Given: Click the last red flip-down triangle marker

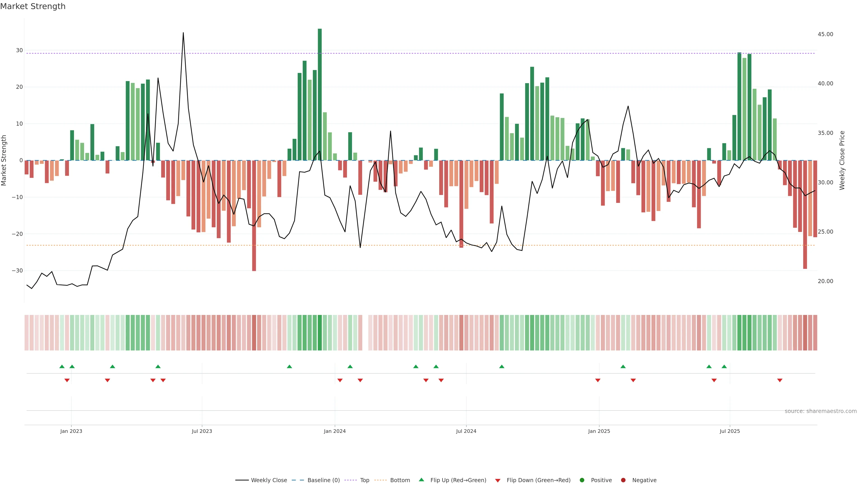Looking at the screenshot, I should click(780, 380).
